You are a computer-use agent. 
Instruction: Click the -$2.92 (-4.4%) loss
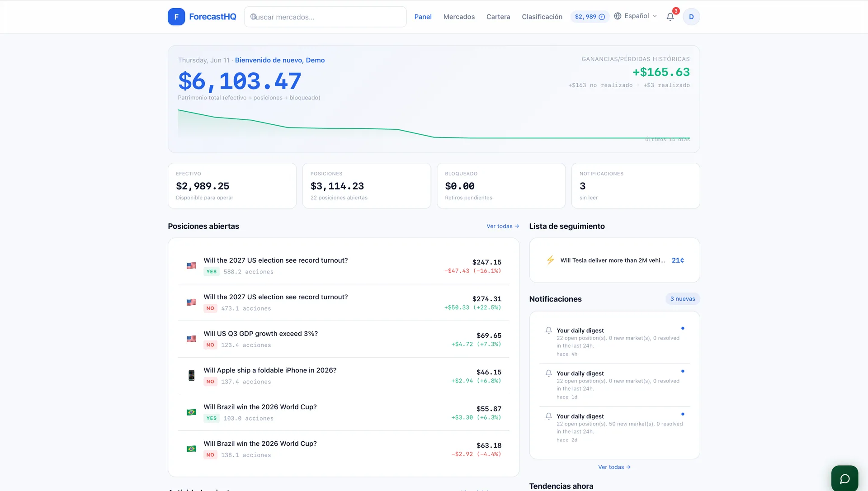tap(476, 454)
